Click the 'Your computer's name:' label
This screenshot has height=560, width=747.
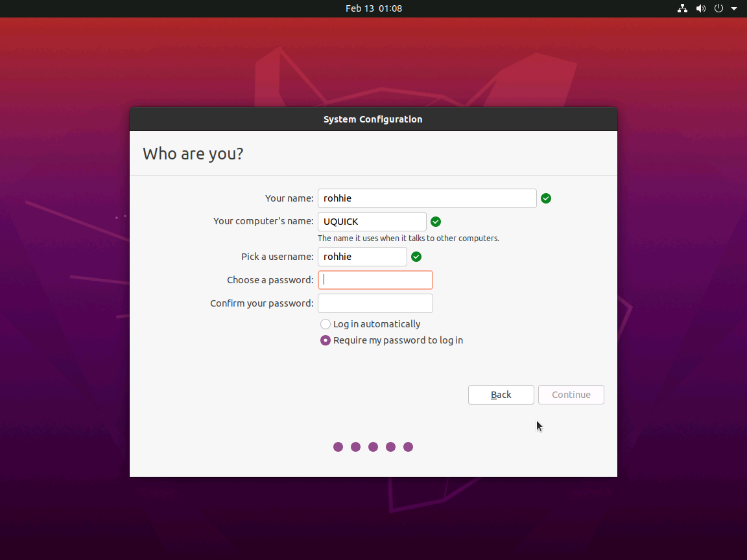click(x=263, y=221)
